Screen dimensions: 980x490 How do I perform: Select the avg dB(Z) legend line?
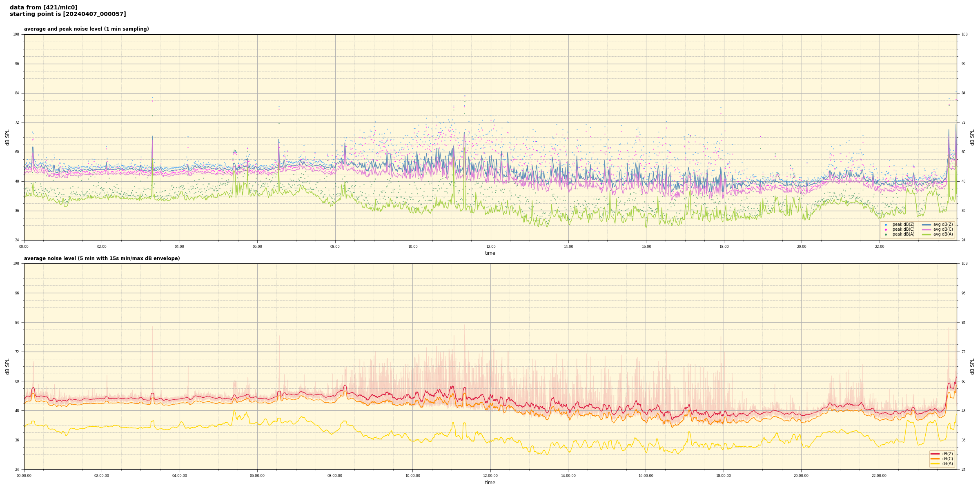(926, 225)
